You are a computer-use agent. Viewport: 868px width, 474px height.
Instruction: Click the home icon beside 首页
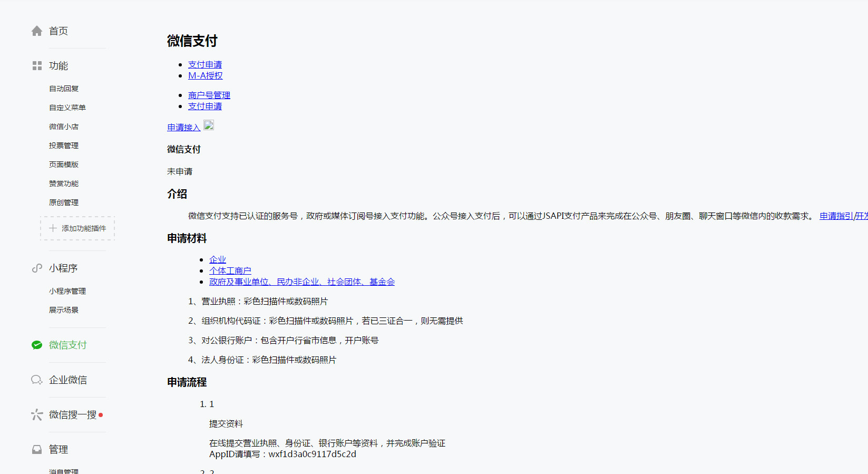pos(37,31)
